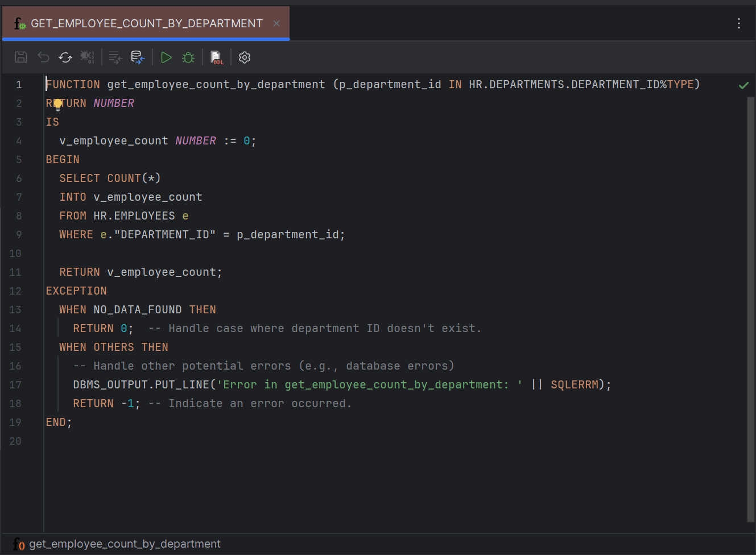Click the editor scrollbar on the right
756x555 pixels.
(x=751, y=227)
